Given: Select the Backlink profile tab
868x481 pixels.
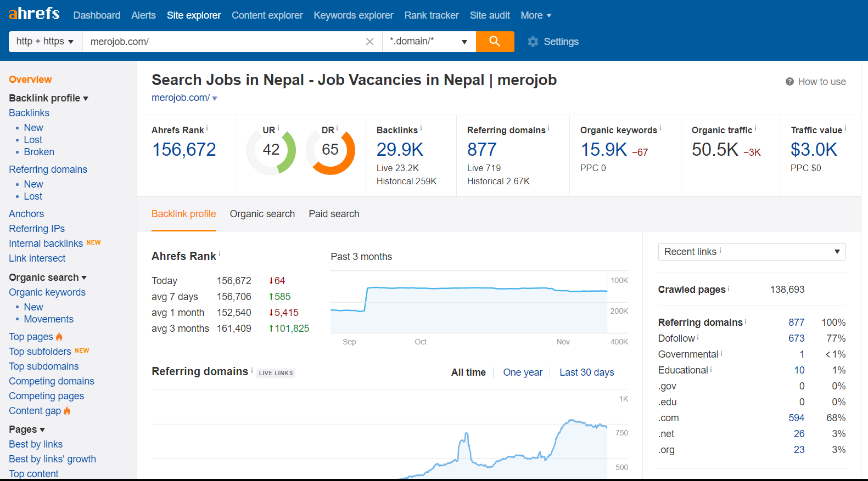Looking at the screenshot, I should pos(184,214).
